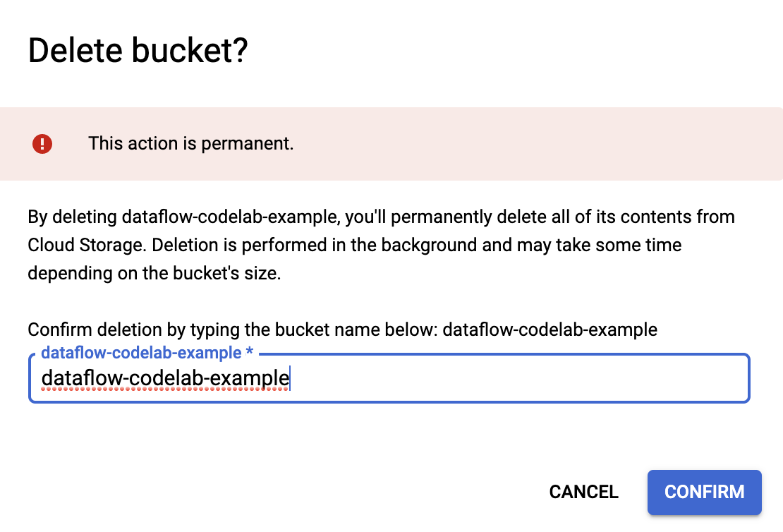
Task: Click the blue floating label above the input
Action: coord(141,351)
